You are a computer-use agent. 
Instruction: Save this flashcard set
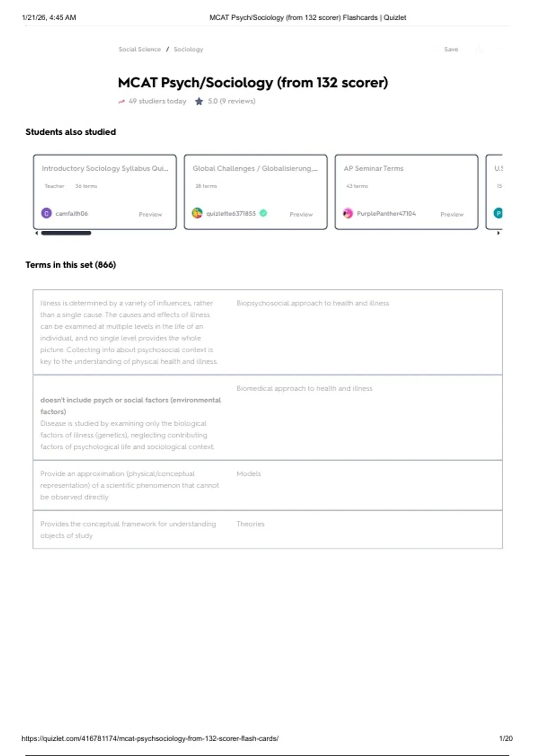tap(451, 49)
